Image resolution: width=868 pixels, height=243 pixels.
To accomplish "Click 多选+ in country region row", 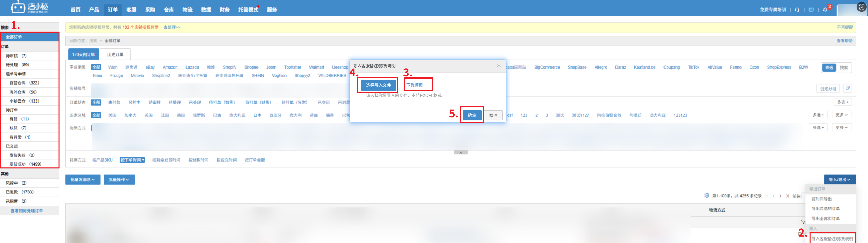I will [818, 115].
